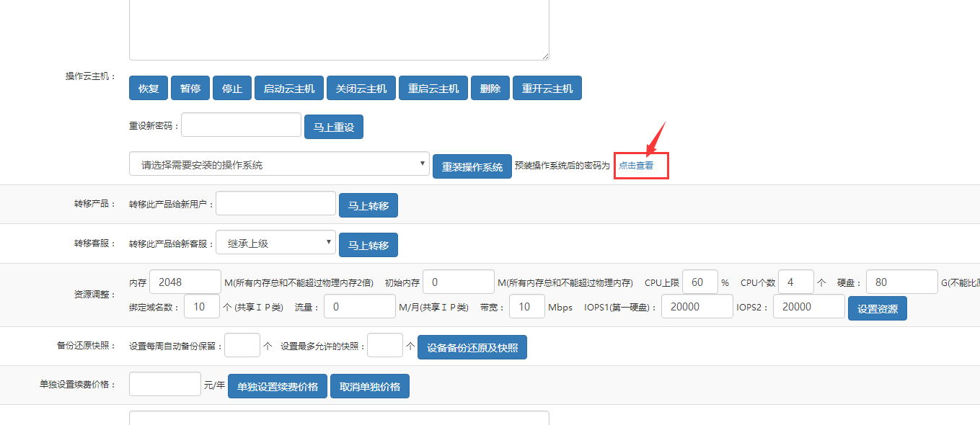Click 单独设置续费价格 to set renewal price
This screenshot has width=980, height=425.
[x=277, y=385]
